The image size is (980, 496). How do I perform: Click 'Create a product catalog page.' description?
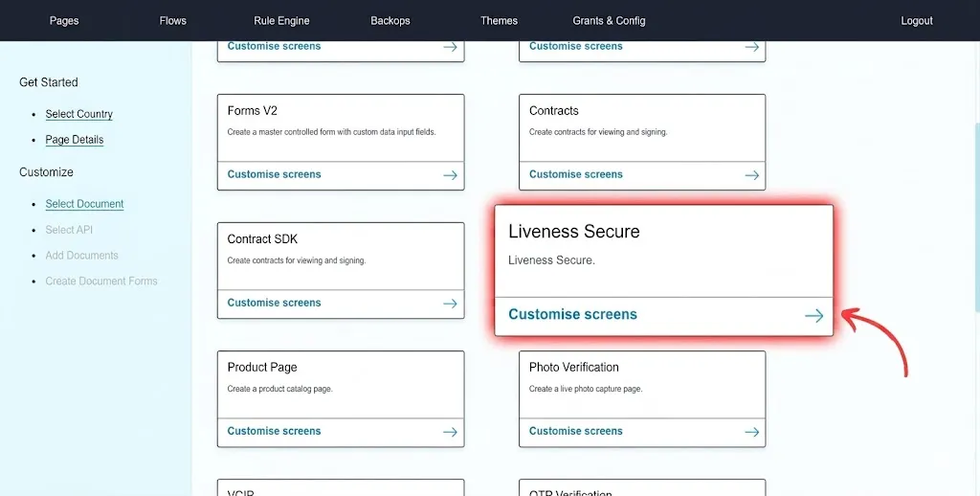pos(280,389)
